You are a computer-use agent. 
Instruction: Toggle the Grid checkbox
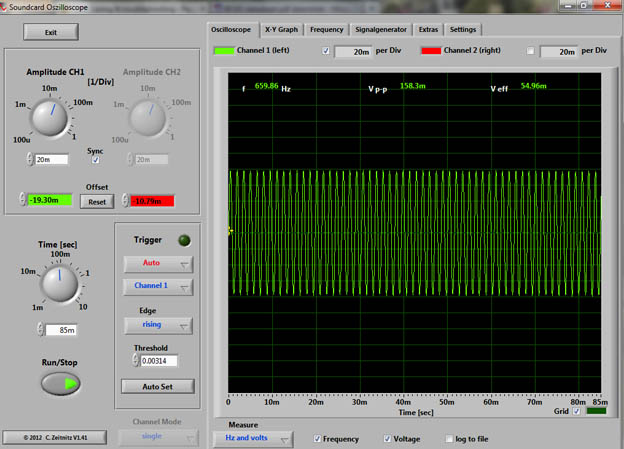(x=576, y=411)
